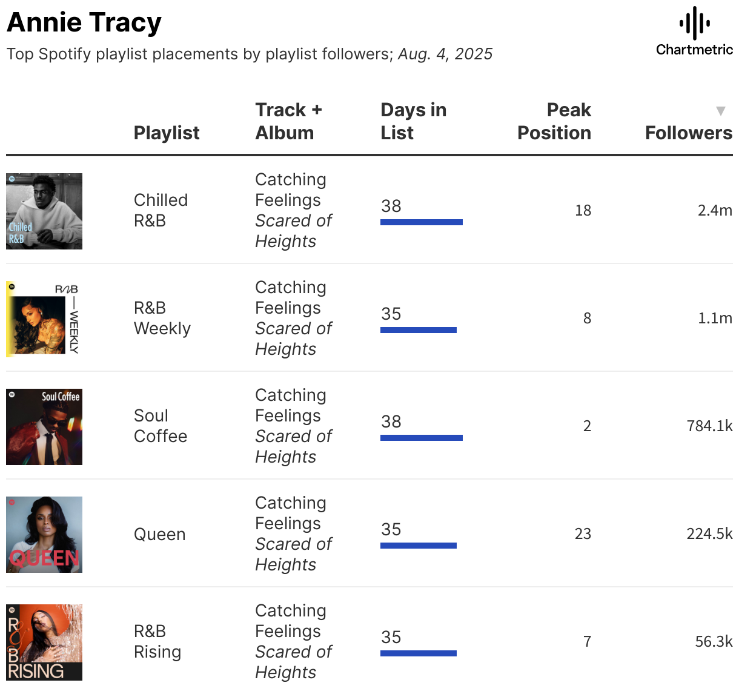Open the Soul Coffee playlist cover
The image size is (739, 700).
44,427
